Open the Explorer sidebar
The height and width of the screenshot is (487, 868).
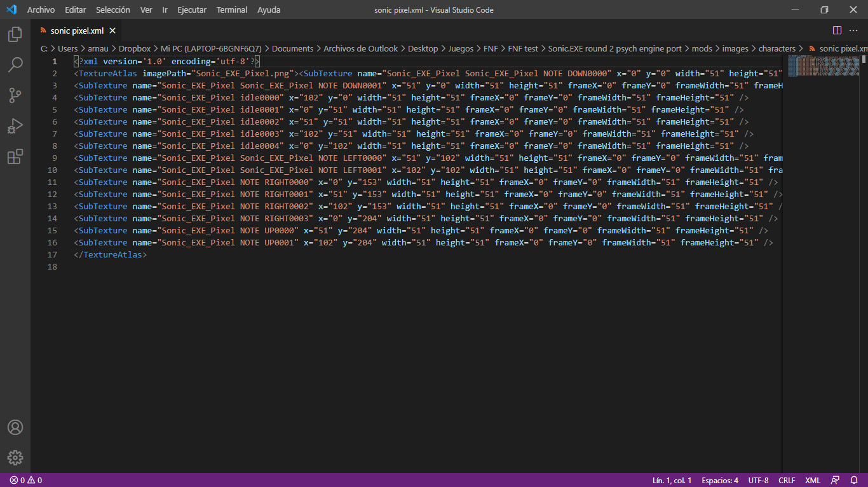15,34
